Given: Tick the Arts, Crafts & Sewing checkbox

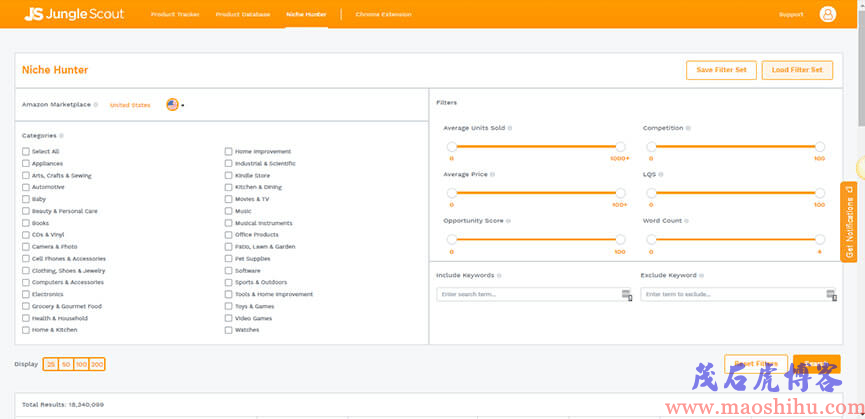Looking at the screenshot, I should [x=26, y=176].
